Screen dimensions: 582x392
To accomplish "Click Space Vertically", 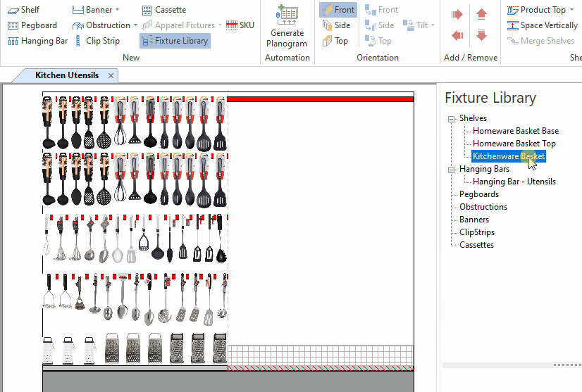I will (x=543, y=25).
